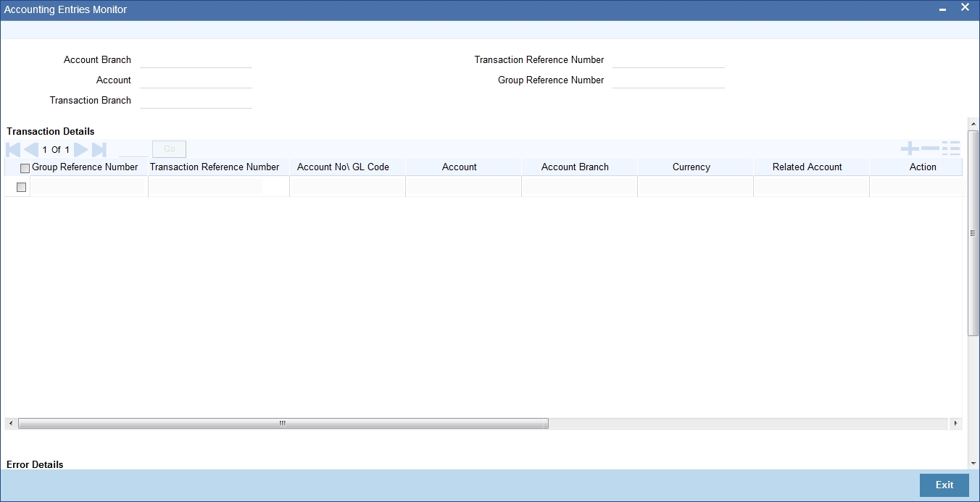Click first-row cell under Account No\ GL Code

(x=347, y=187)
